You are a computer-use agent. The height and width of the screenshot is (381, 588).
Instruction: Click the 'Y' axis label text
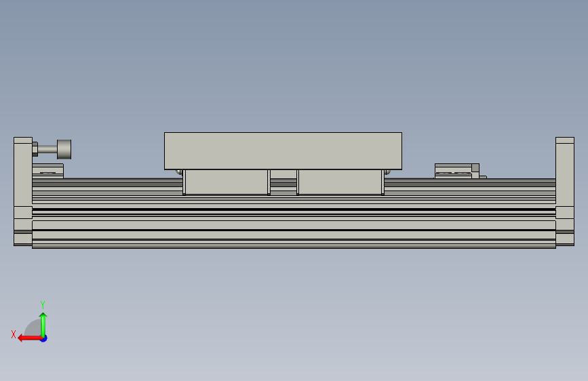43,305
